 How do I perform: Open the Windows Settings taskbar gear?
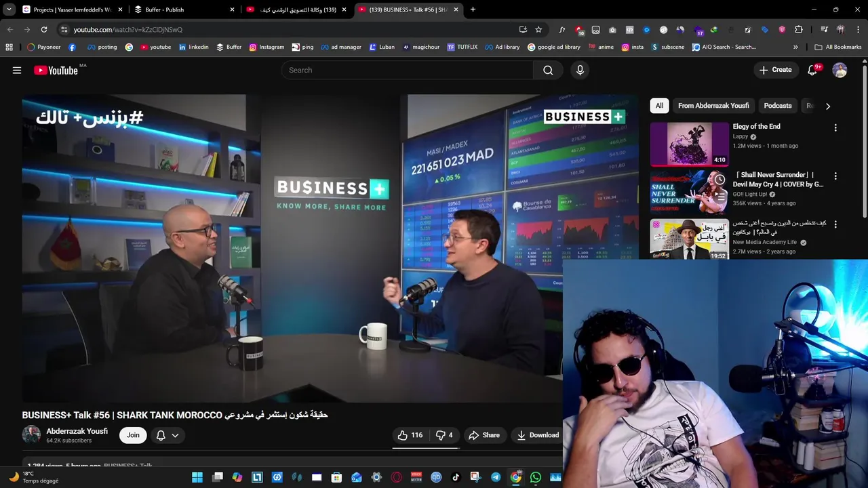[376, 477]
